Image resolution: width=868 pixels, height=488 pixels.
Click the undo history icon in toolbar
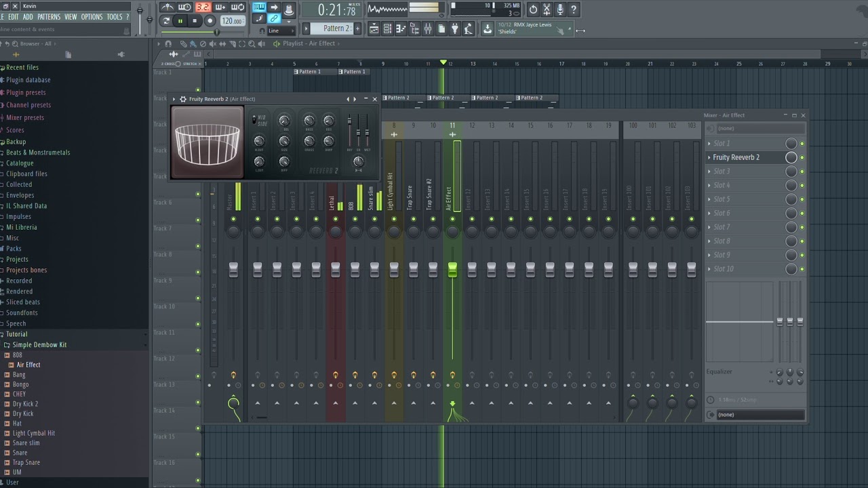point(533,9)
